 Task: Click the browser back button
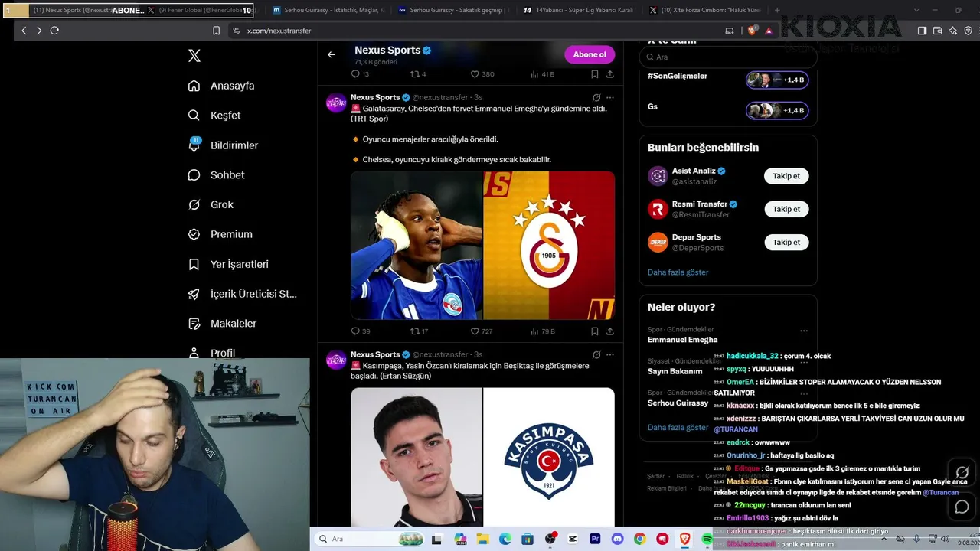24,31
